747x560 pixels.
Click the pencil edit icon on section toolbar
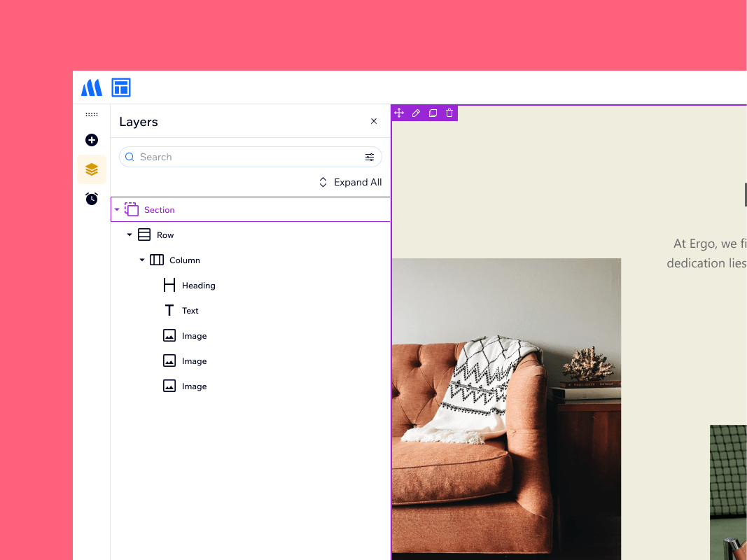416,113
